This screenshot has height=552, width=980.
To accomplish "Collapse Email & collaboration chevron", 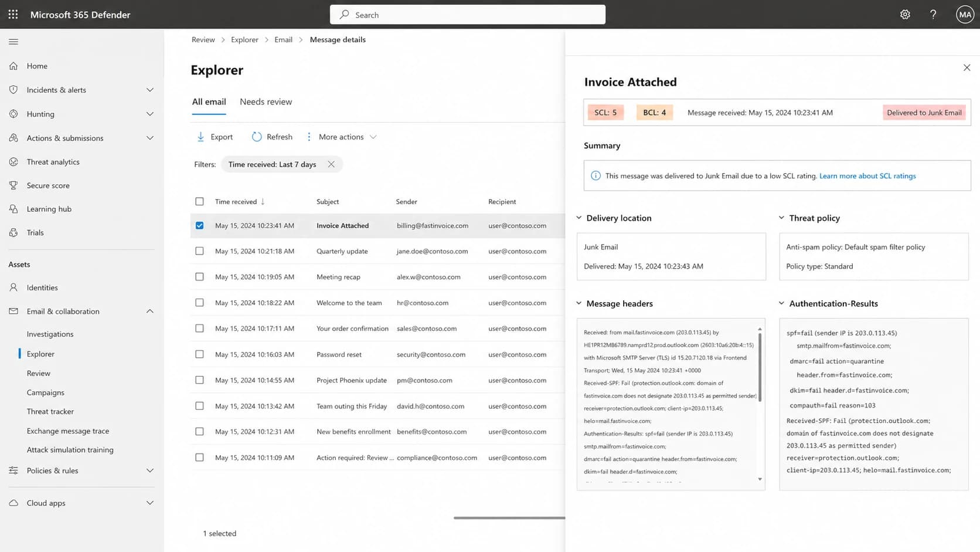I will [150, 311].
